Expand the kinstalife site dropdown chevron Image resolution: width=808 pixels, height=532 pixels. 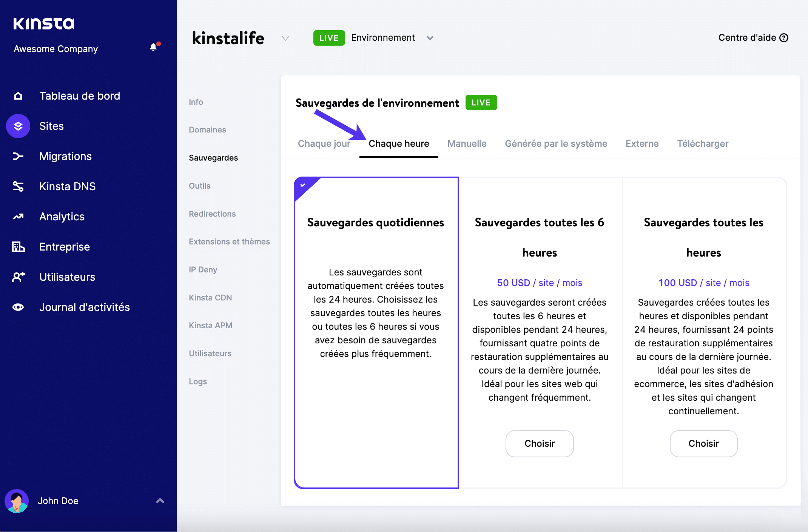285,38
